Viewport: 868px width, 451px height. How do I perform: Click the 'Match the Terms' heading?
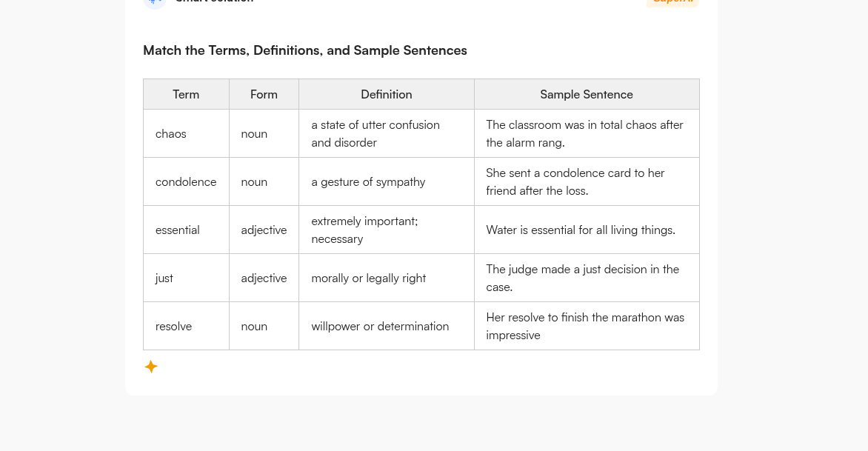pos(305,50)
